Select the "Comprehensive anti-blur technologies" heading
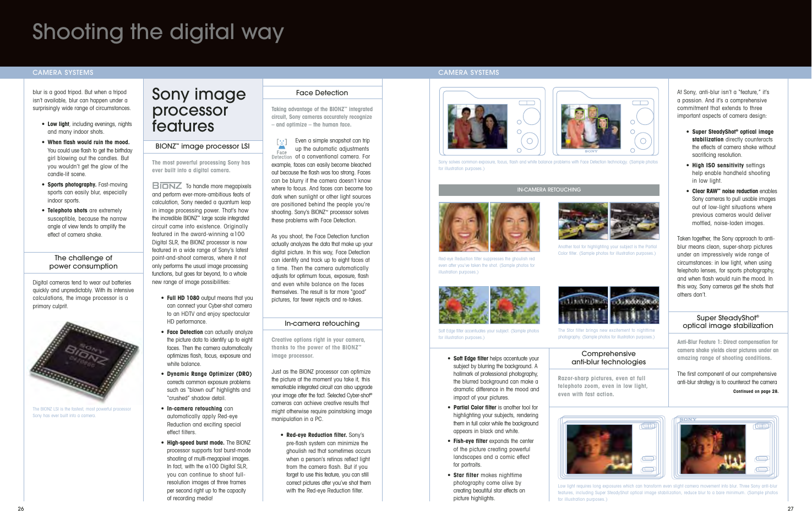Viewport: 812px width, 525px height. [608, 358]
